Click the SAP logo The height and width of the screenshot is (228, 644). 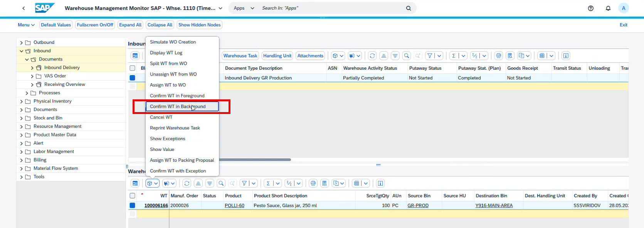tap(45, 8)
